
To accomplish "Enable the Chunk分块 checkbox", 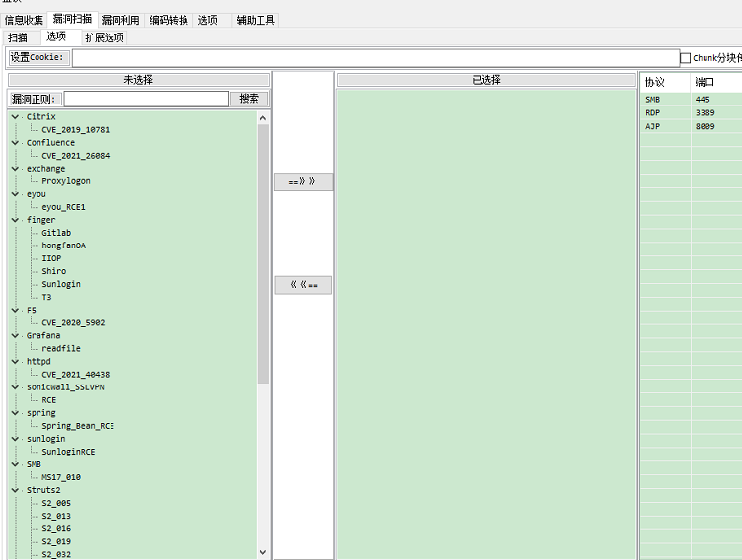I will (x=685, y=58).
